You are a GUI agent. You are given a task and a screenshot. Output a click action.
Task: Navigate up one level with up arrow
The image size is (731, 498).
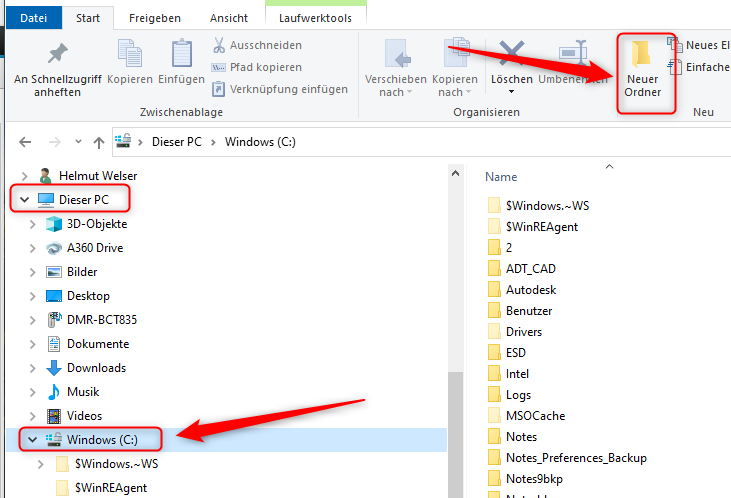[98, 142]
